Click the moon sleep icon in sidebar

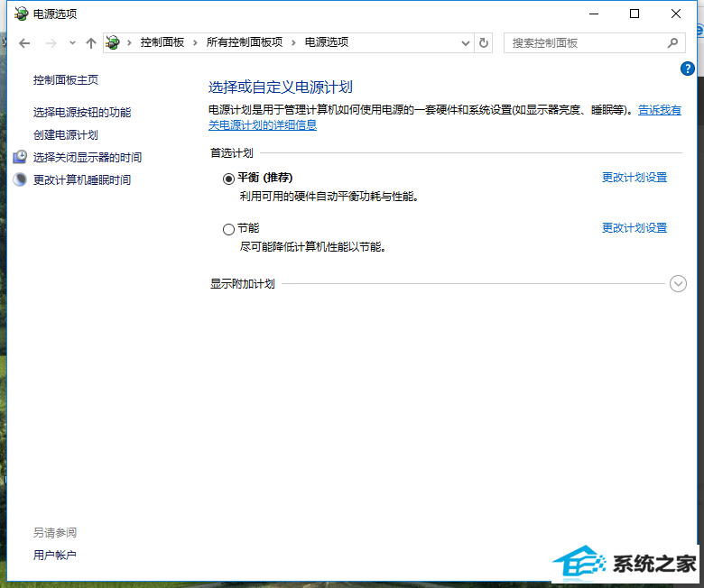click(20, 179)
